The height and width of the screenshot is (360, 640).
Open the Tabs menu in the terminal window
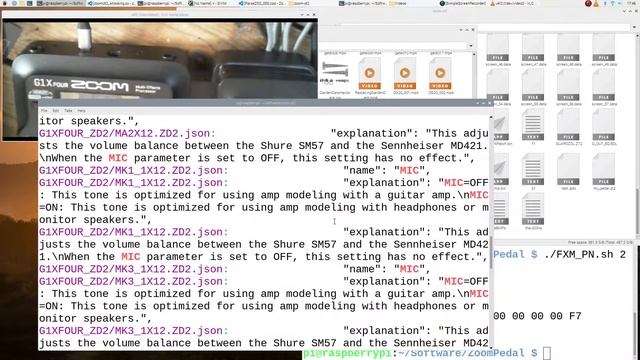click(x=68, y=111)
